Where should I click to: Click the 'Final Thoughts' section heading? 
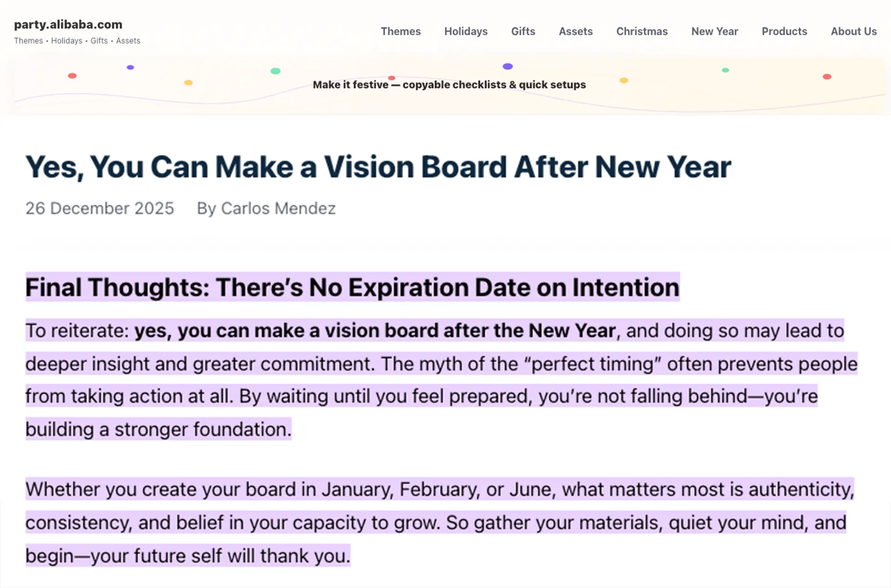pos(352,287)
